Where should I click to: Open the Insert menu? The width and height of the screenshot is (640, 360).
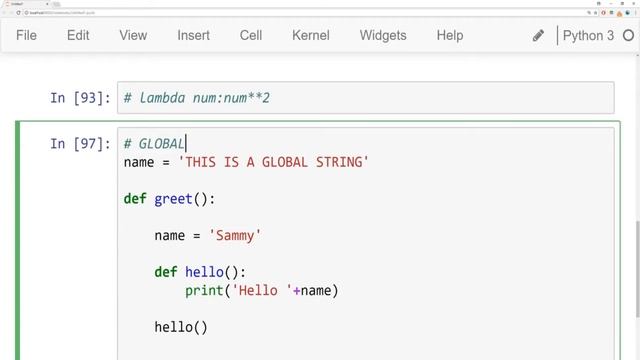pyautogui.click(x=193, y=36)
